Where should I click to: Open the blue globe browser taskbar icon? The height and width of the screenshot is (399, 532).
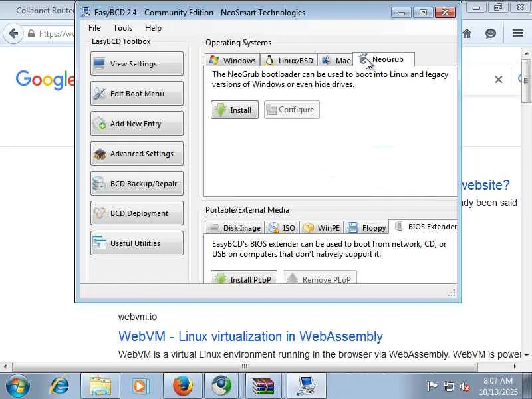click(221, 386)
